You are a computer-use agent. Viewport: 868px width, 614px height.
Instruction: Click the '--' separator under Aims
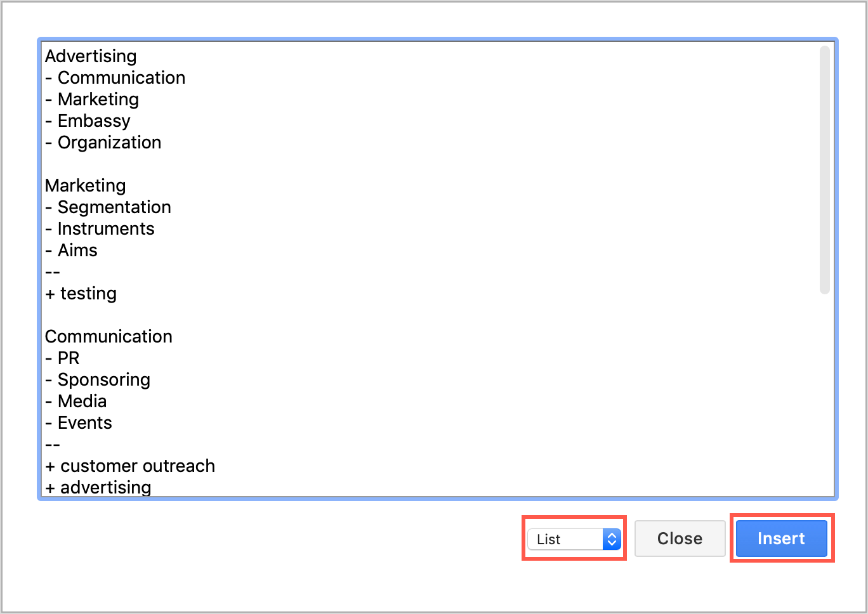pos(52,271)
